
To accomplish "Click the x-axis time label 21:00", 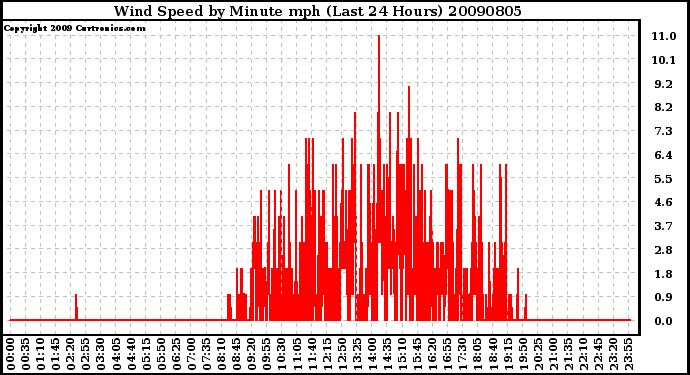I will [x=552, y=354].
